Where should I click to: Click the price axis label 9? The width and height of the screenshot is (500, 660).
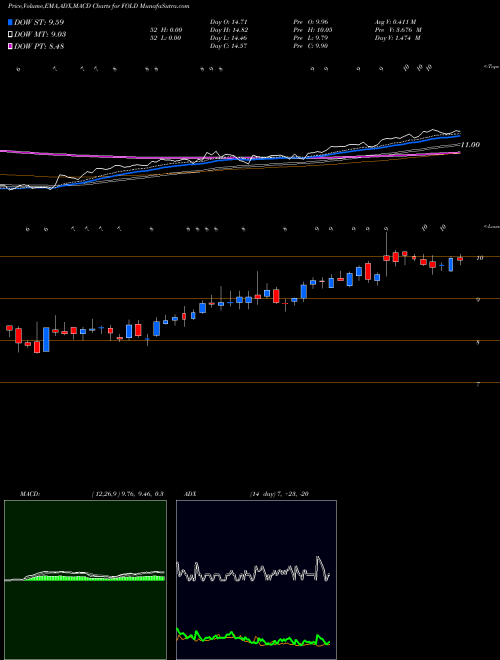tap(478, 300)
